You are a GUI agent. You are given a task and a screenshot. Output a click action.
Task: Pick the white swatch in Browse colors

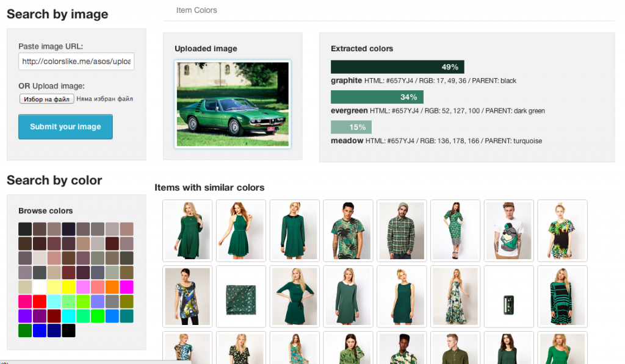point(39,287)
